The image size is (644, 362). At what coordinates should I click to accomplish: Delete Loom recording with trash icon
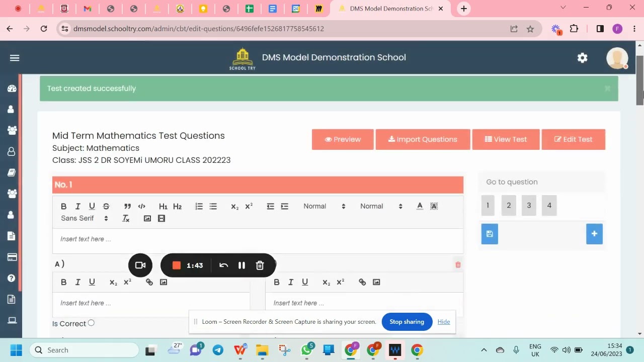click(x=260, y=265)
